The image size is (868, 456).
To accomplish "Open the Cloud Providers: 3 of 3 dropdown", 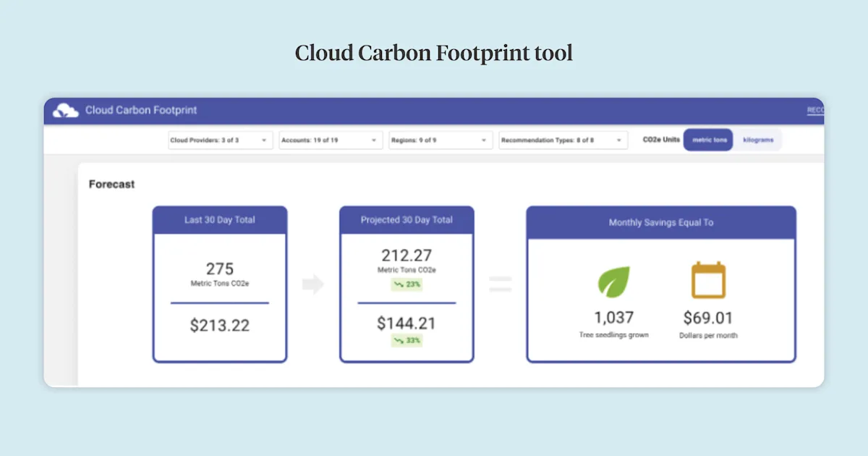I will tap(220, 140).
